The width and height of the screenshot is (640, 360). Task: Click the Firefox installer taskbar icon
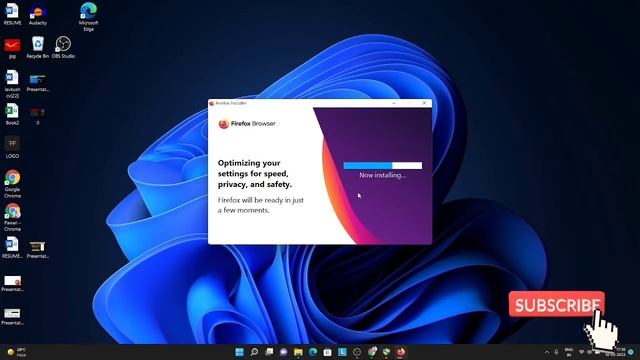coord(401,352)
